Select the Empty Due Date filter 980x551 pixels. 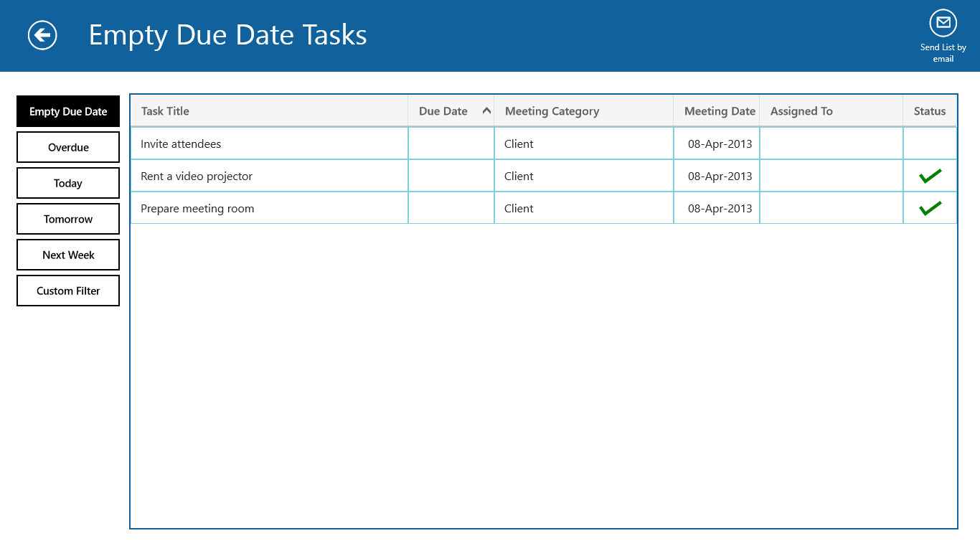click(x=67, y=111)
